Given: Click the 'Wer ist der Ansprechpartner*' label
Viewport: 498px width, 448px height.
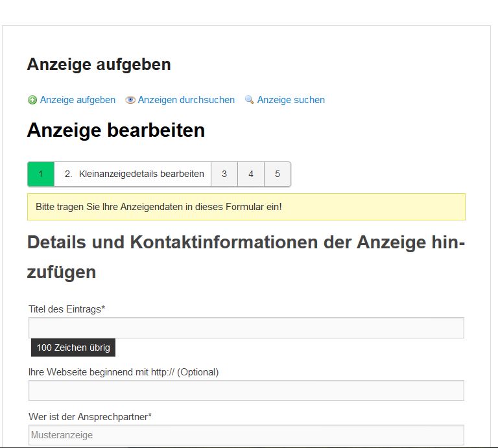Looking at the screenshot, I should point(90,416).
